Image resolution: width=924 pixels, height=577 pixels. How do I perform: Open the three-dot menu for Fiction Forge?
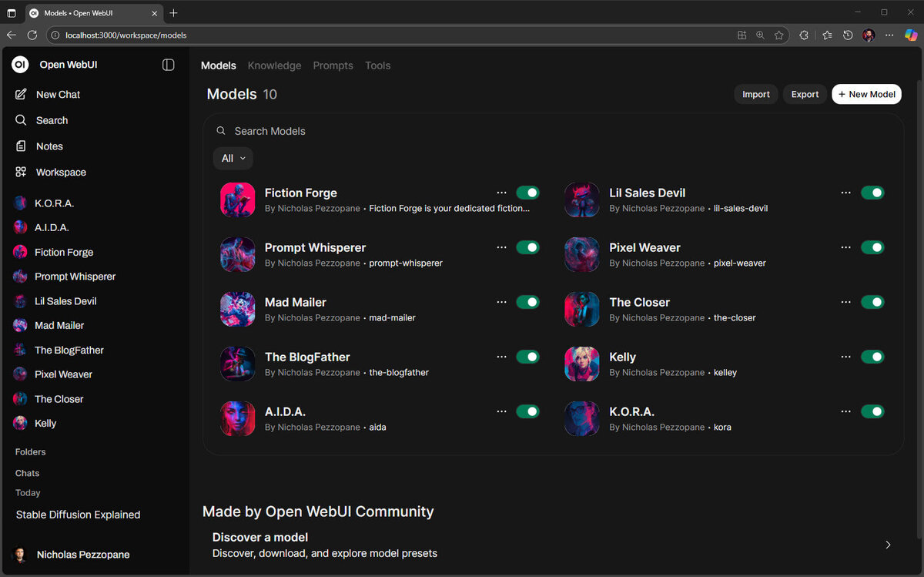click(x=502, y=193)
